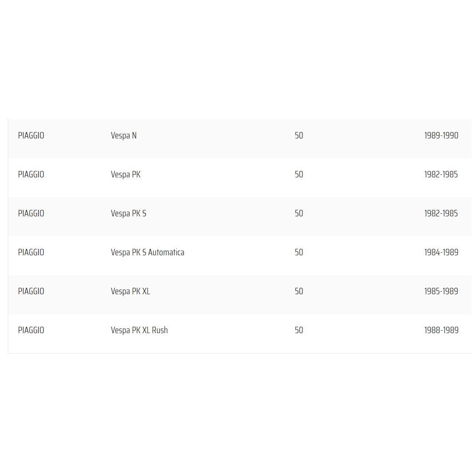Click year range in the Vespa PK row

point(441,174)
